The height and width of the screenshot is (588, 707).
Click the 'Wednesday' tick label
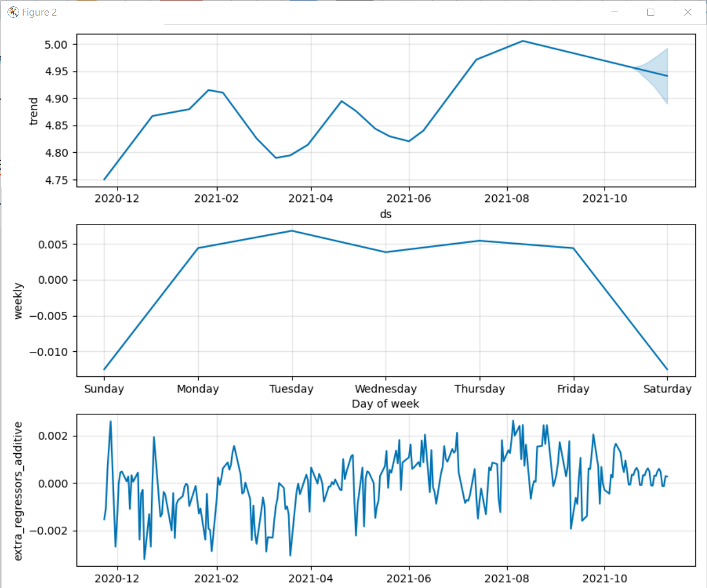(386, 389)
